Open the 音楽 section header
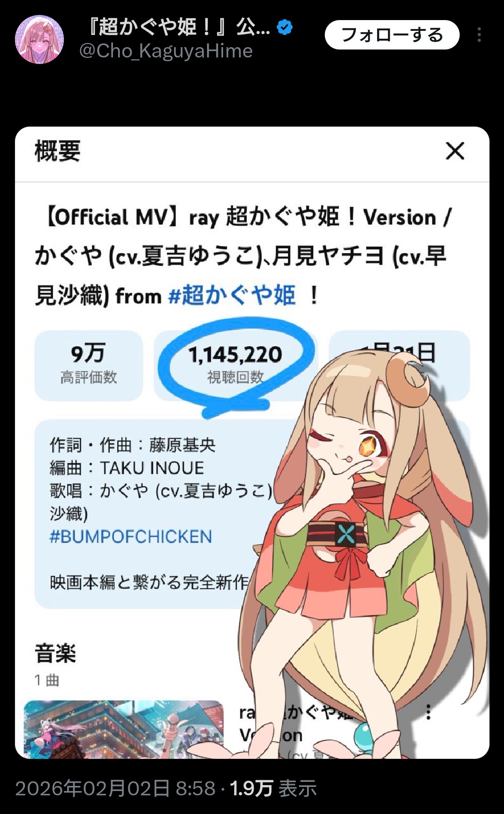Image resolution: width=504 pixels, height=814 pixels. tap(56, 652)
